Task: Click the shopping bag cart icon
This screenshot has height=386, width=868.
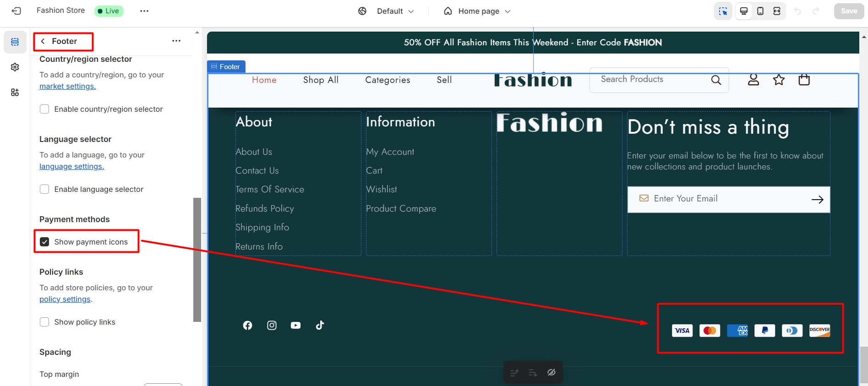Action: pyautogui.click(x=804, y=80)
